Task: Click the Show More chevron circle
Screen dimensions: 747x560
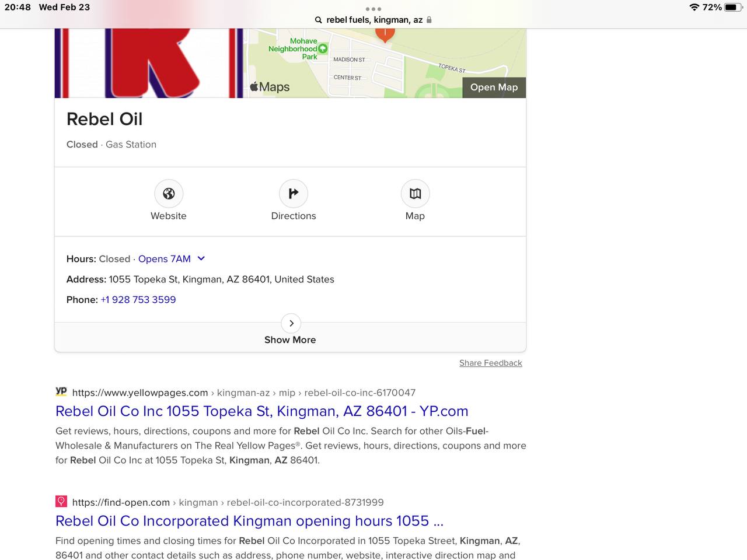Action: pos(291,323)
